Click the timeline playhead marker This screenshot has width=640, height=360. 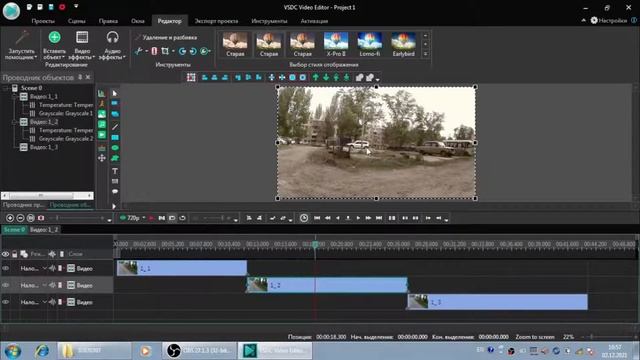pos(315,244)
